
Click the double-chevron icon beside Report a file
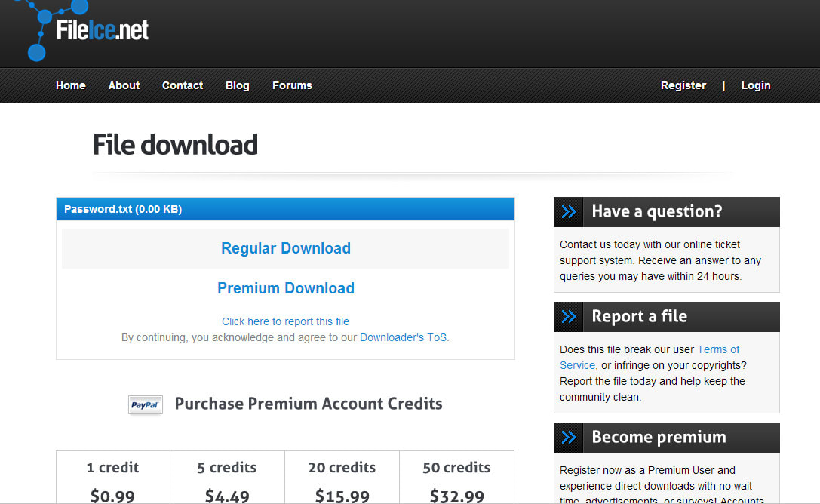(569, 317)
